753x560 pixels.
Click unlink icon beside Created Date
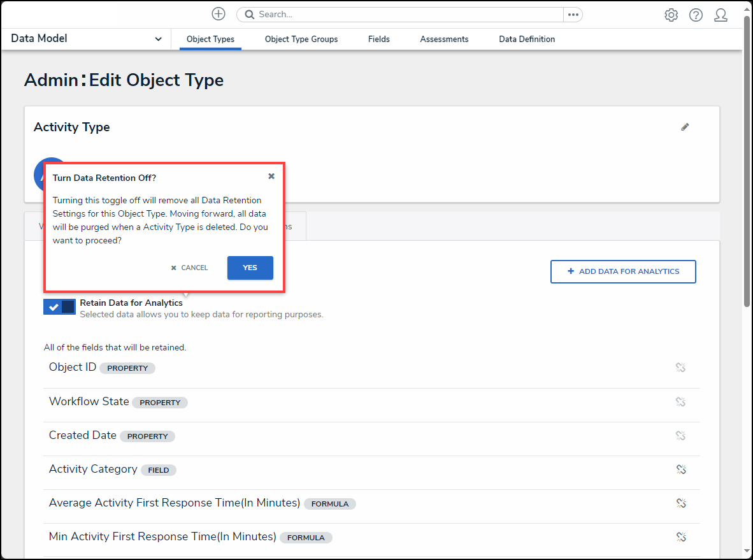pos(680,436)
